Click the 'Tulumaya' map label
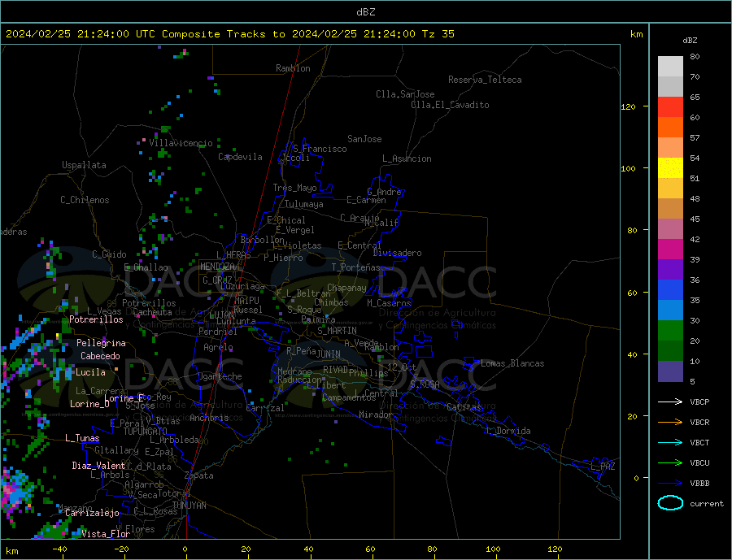 [303, 204]
